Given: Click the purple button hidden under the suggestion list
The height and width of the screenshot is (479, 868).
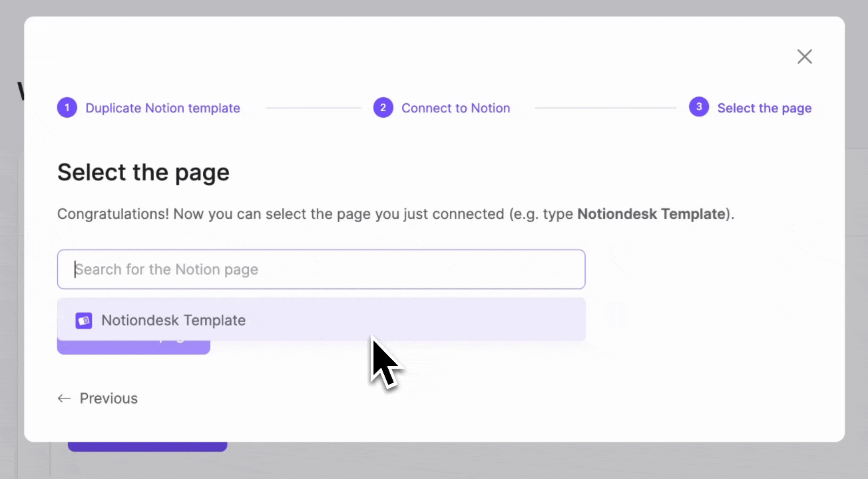Looking at the screenshot, I should pyautogui.click(x=133, y=347).
